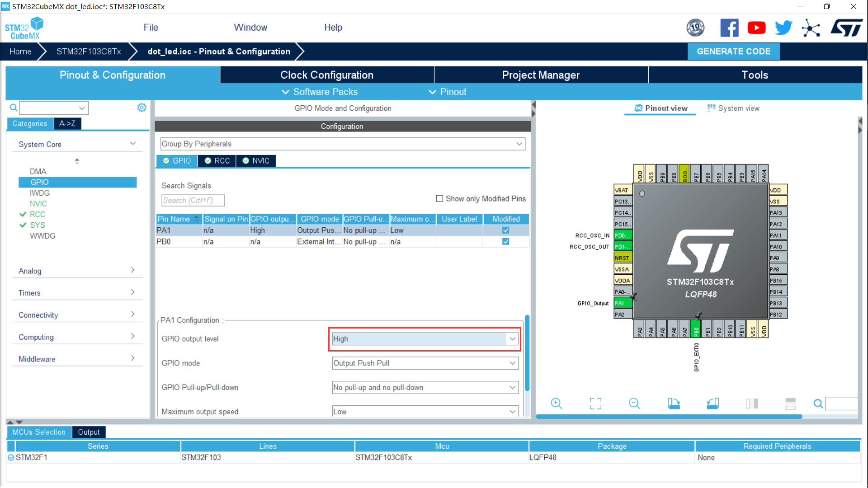The height and width of the screenshot is (488, 868).
Task: Click the ST logo in header
Action: 847,28
